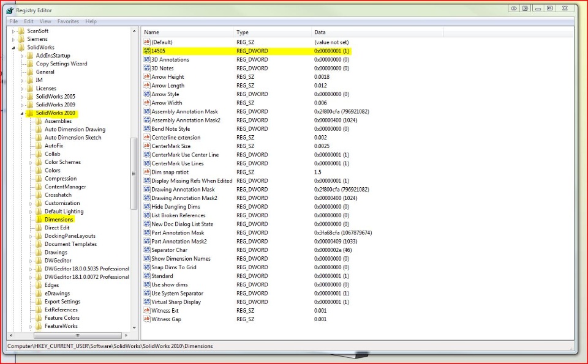Expand the DWGeditor 18.1.0.0072 Professional node

click(x=31, y=277)
